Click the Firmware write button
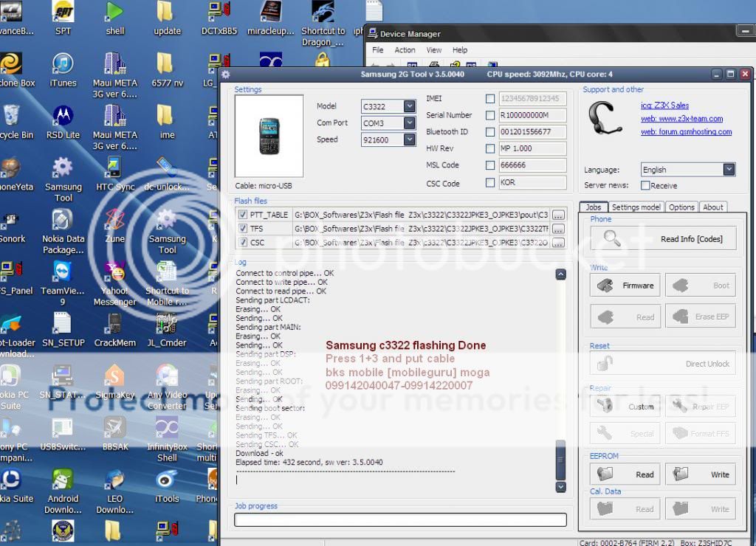756x546 pixels. coord(625,286)
